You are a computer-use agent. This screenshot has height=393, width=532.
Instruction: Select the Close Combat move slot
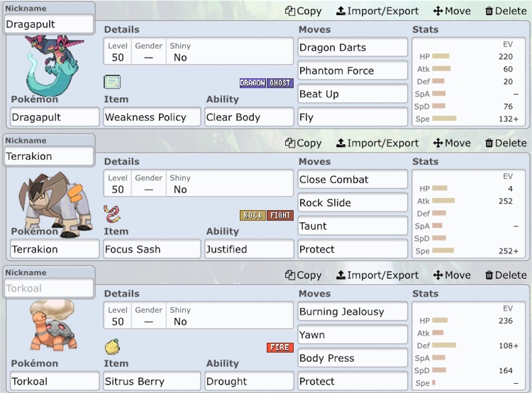point(353,180)
